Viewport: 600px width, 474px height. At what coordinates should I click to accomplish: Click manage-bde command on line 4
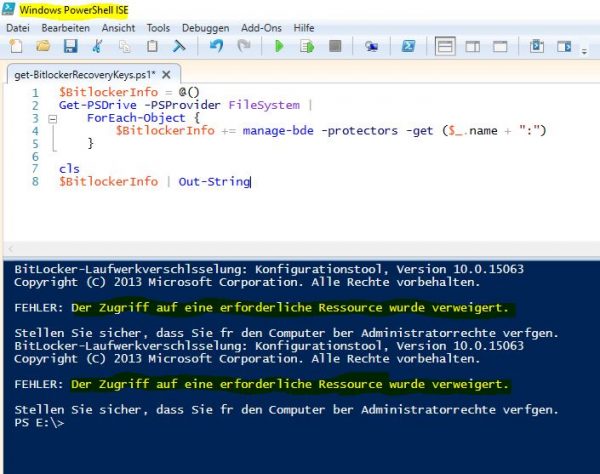point(278,130)
